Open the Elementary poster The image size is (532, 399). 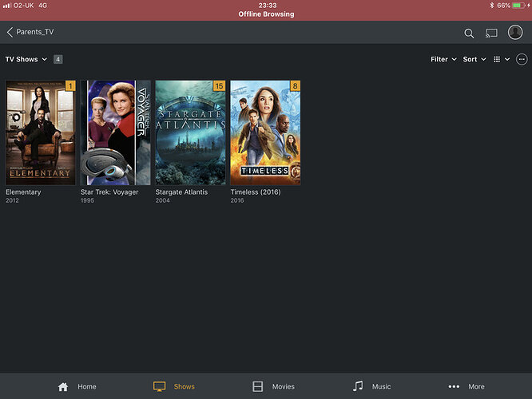tap(41, 132)
